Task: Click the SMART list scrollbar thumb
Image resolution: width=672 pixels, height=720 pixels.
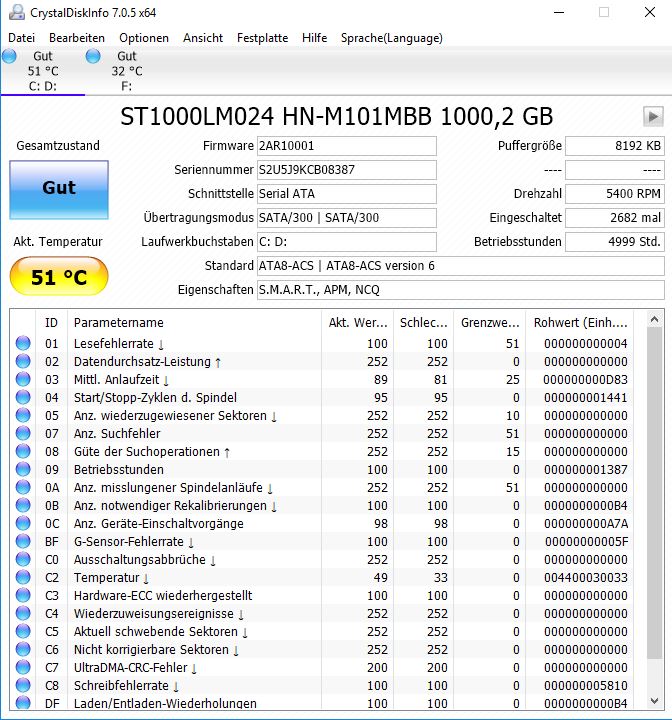Action: 655,492
